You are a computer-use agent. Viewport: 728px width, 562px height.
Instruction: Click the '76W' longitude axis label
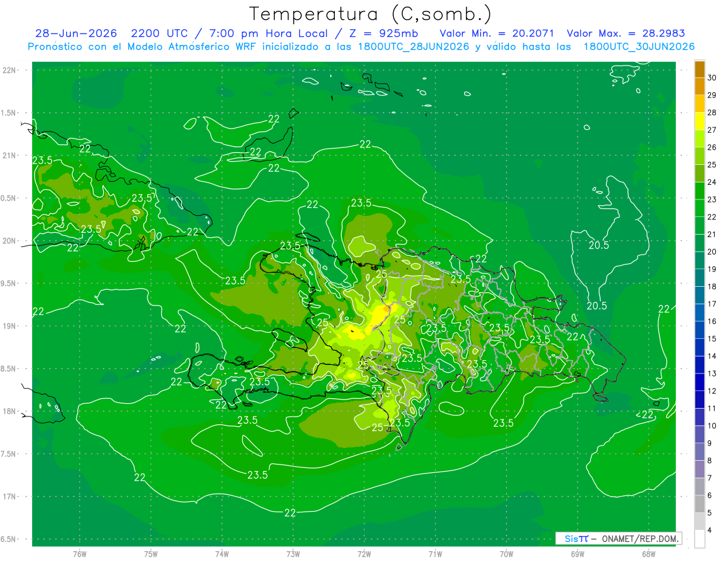79,554
